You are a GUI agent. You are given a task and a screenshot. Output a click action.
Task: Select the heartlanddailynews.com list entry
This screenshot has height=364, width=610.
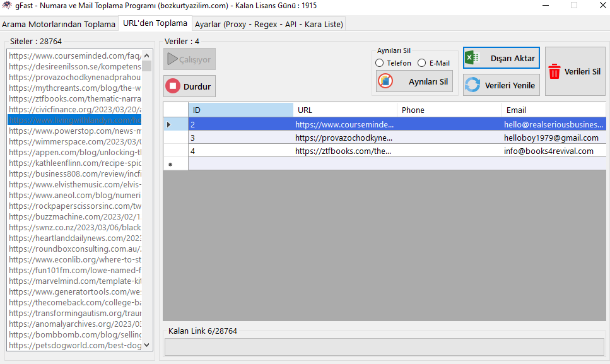pos(74,238)
